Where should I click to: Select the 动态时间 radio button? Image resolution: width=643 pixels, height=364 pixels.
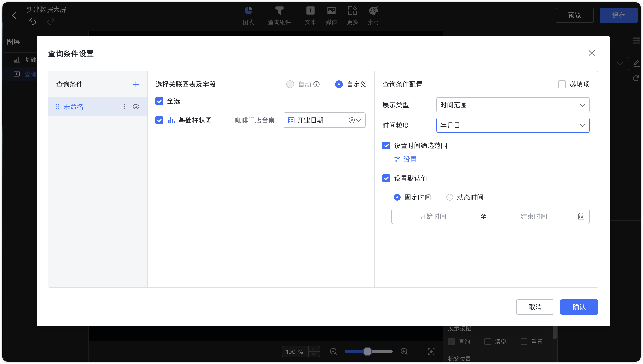(x=450, y=198)
